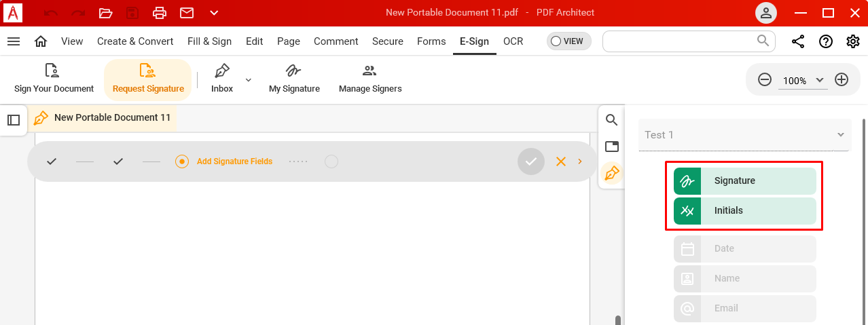Open the OCR tab
The image size is (868, 325).
point(513,41)
